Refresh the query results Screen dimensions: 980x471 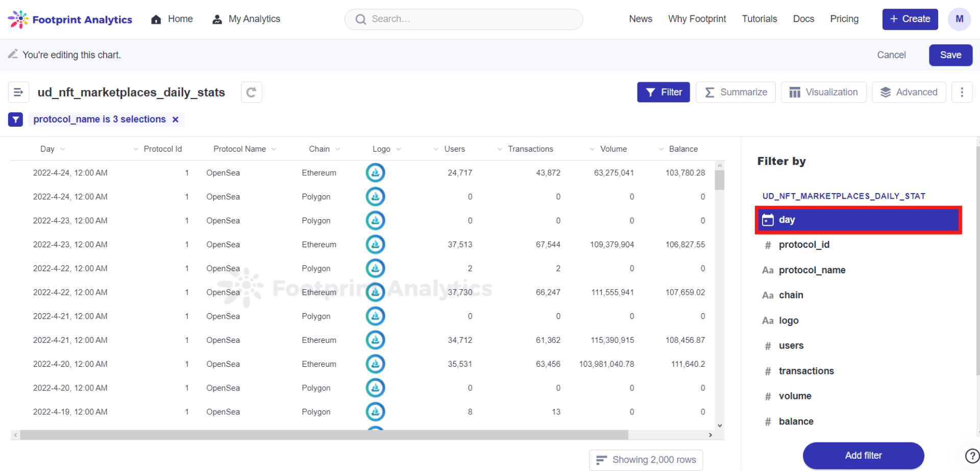pyautogui.click(x=251, y=92)
